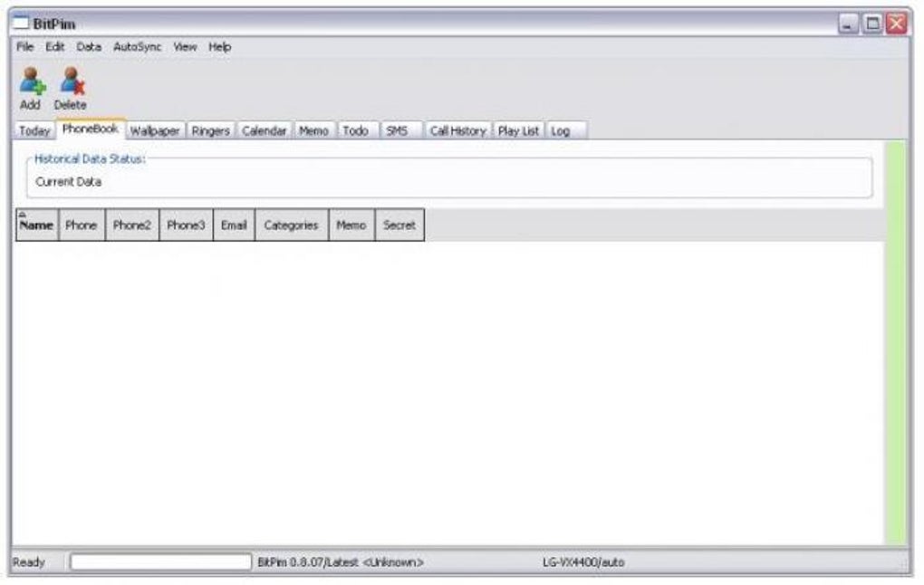Click the status bar progress field
Image resolution: width=924 pixels, height=585 pixels.
[161, 562]
